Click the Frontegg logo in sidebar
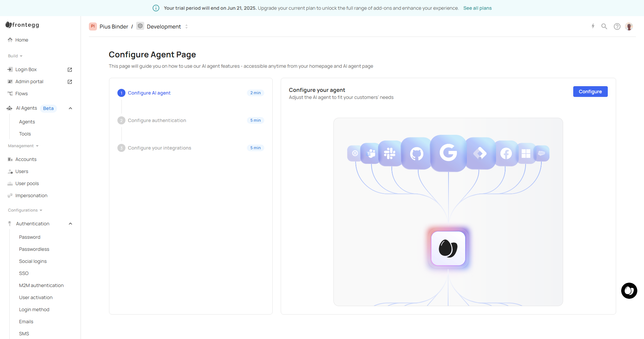 pyautogui.click(x=22, y=25)
